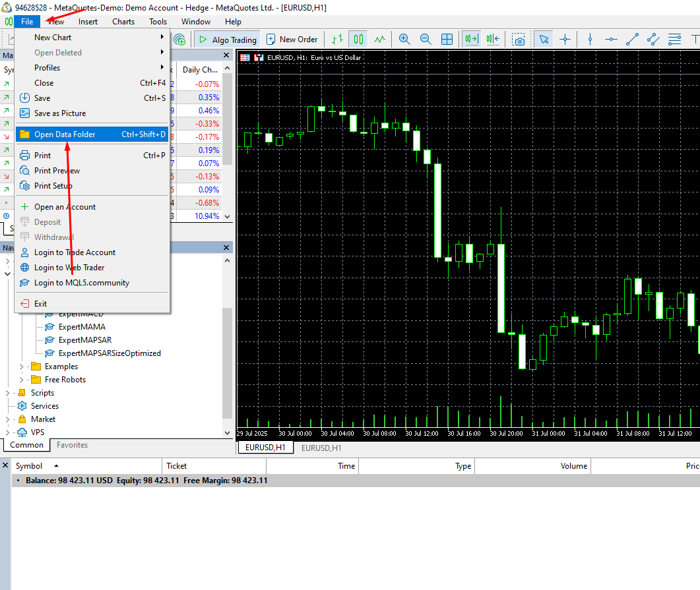Select the trendline drawing tool
The height and width of the screenshot is (590, 700).
coord(632,40)
